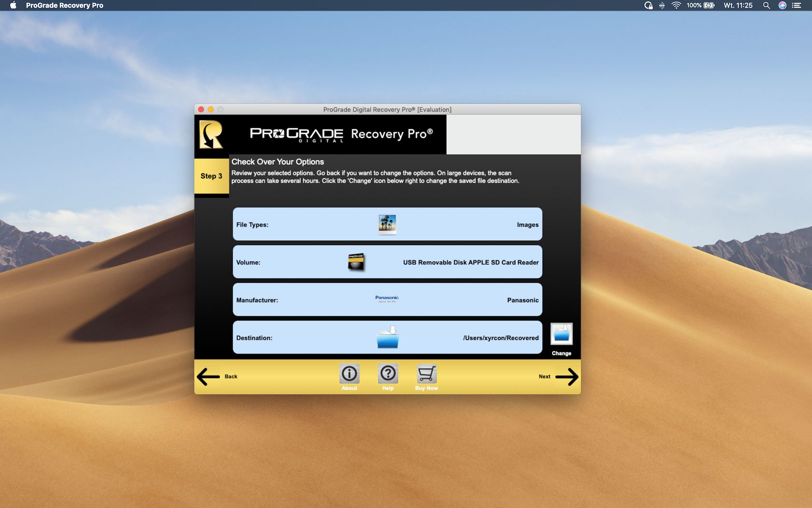Open Notification Center list icon

[797, 5]
